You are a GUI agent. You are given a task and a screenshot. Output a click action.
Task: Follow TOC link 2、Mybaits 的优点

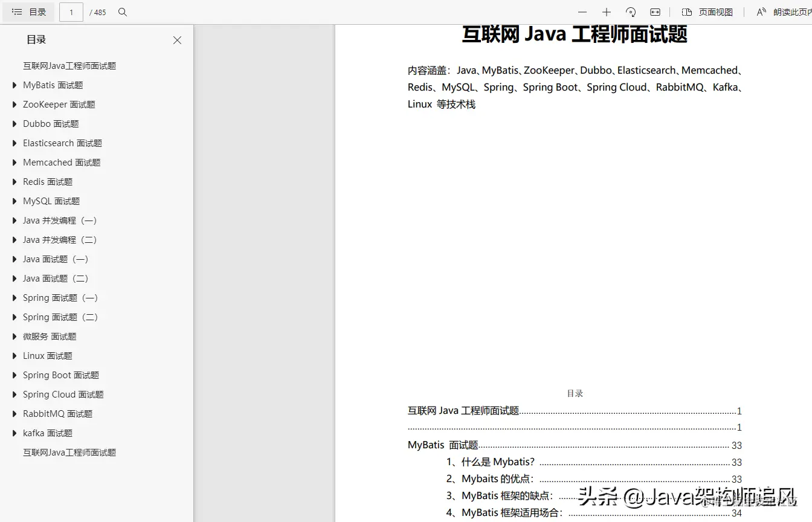[594, 479]
